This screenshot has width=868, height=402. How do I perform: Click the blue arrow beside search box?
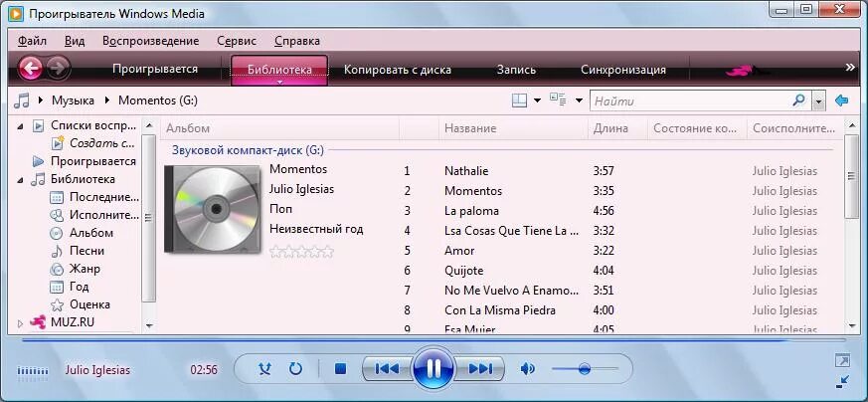tap(841, 100)
